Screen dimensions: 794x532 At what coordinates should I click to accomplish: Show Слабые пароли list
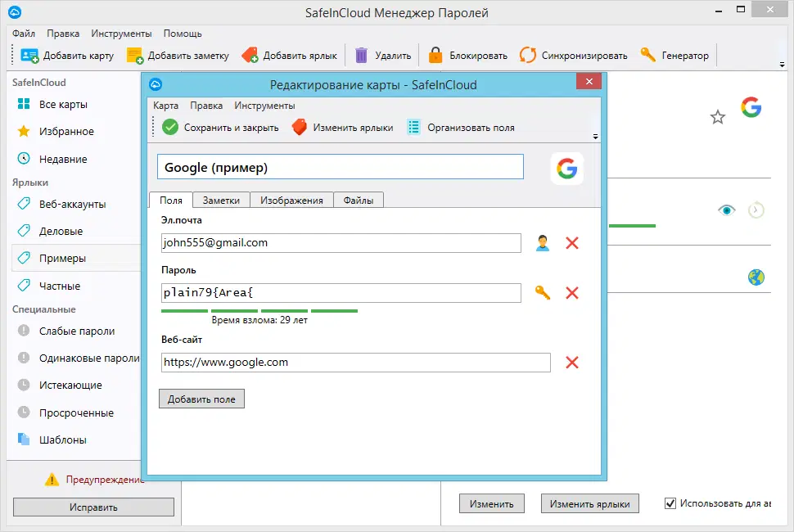(x=75, y=331)
